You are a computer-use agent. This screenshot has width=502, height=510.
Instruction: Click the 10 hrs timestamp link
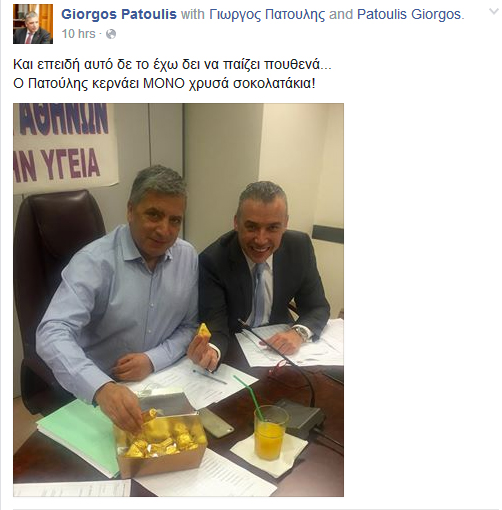78,34
